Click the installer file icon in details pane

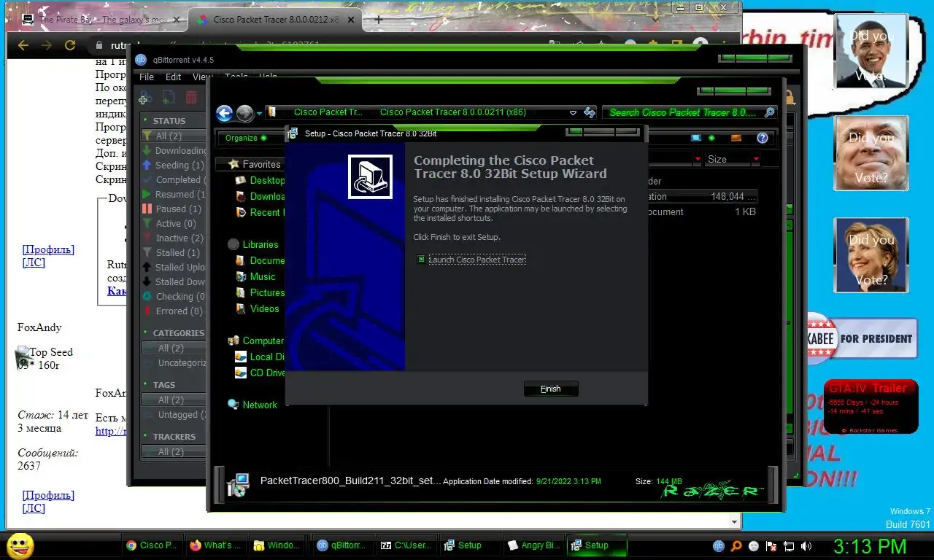point(238,484)
